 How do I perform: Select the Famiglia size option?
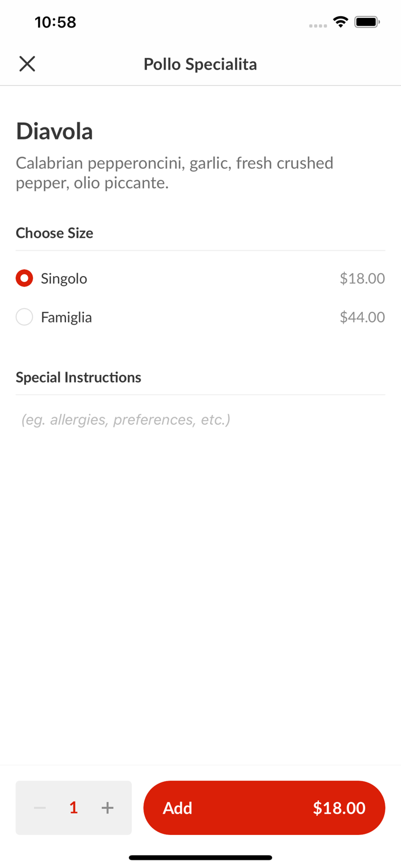pos(65,317)
